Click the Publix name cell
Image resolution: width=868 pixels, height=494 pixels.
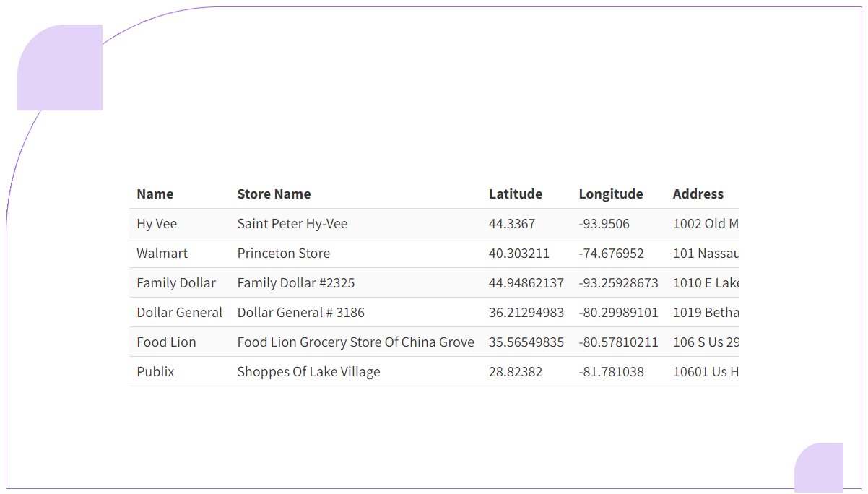pos(155,372)
